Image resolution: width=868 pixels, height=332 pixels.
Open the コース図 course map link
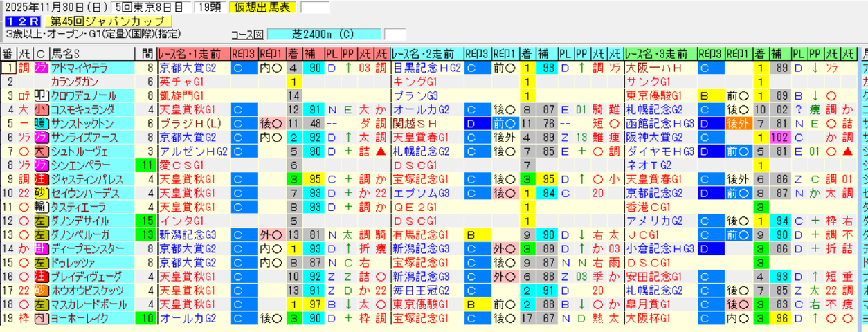tap(247, 35)
